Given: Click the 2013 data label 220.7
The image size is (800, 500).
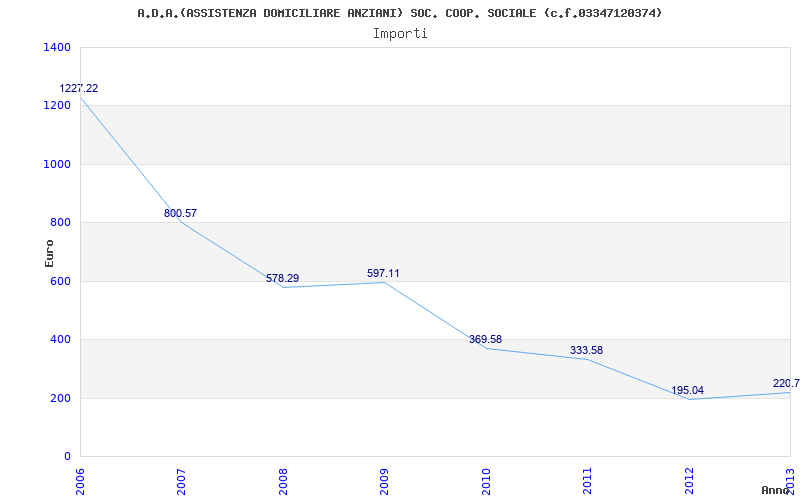Looking at the screenshot, I should (786, 383).
